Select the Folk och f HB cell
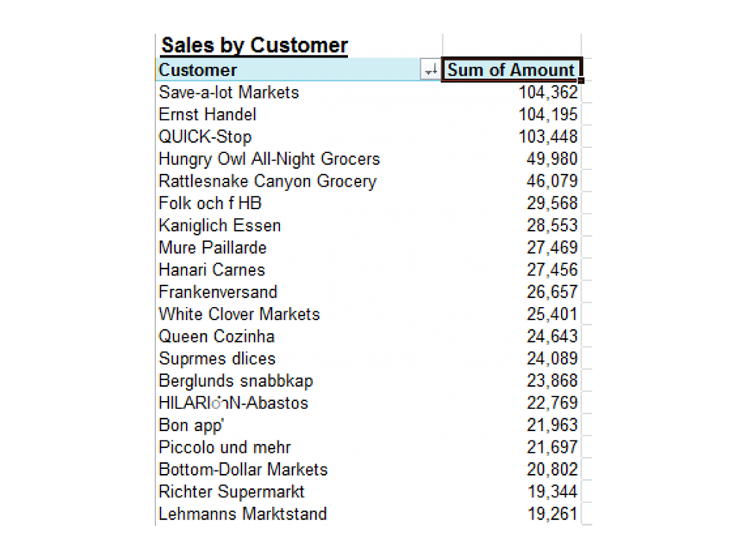 tap(210, 203)
